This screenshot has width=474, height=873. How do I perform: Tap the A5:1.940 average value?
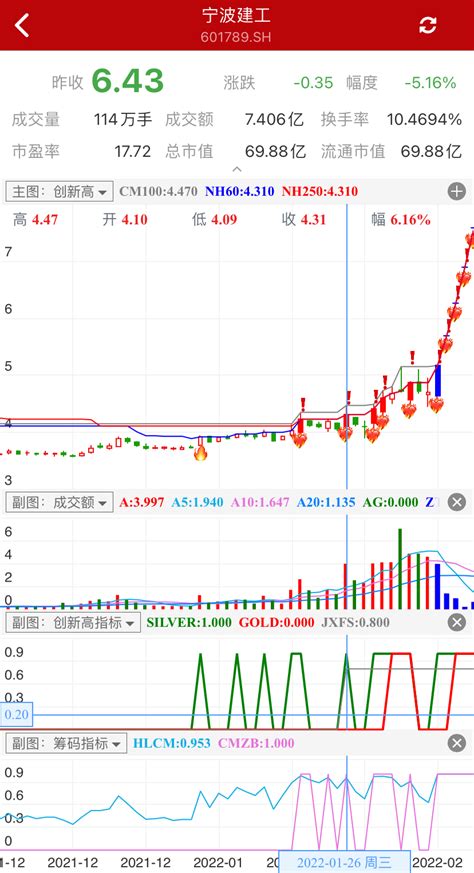(197, 503)
